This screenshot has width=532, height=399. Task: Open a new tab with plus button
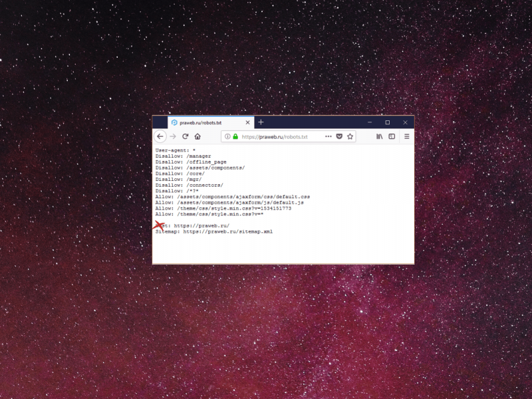coord(261,122)
